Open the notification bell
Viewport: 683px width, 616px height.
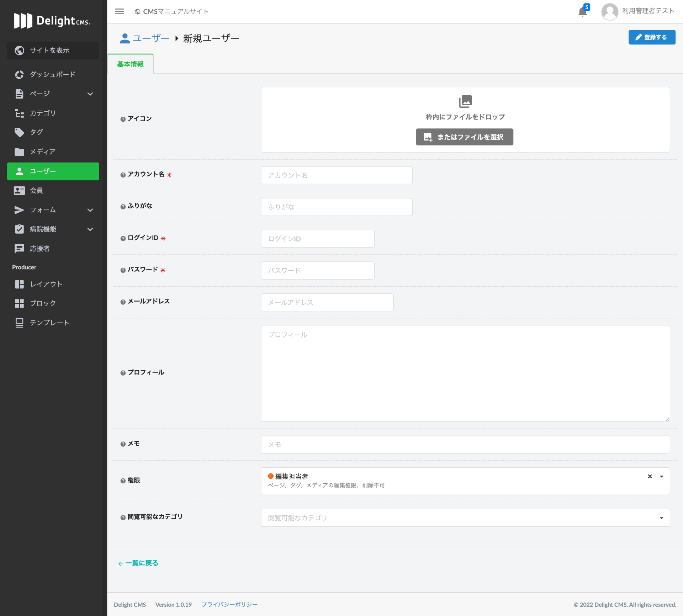(x=582, y=12)
